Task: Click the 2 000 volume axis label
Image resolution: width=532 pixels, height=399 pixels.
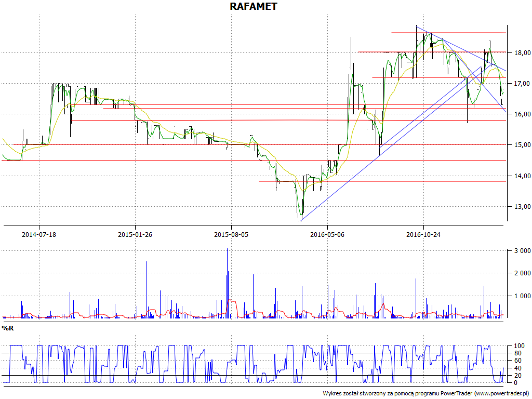Action: pyautogui.click(x=523, y=273)
